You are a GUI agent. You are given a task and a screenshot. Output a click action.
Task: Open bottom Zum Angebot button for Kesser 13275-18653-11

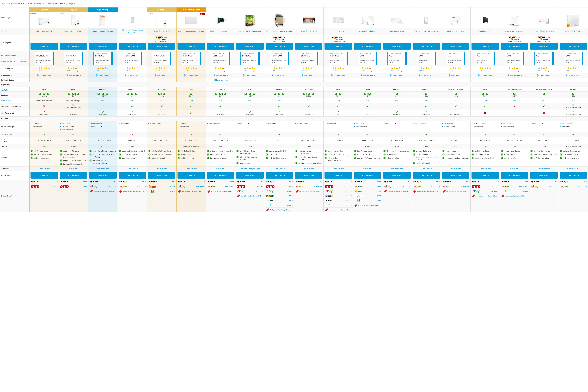pyautogui.click(x=573, y=175)
